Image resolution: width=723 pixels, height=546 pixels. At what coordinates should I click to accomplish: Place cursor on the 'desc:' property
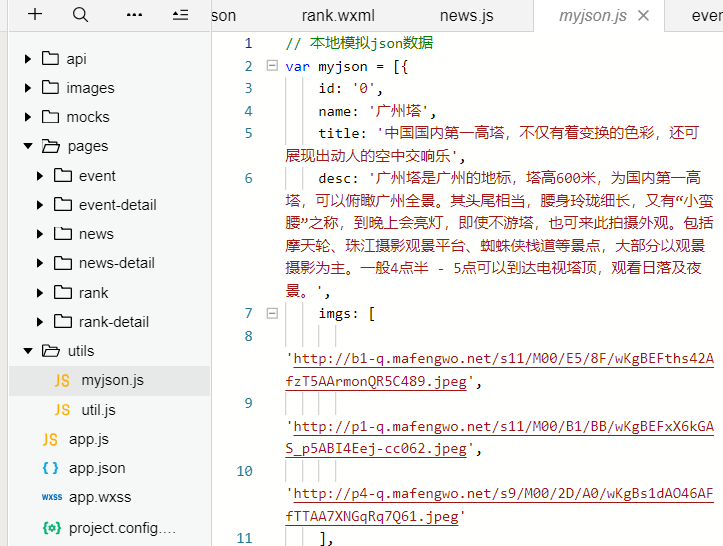[x=338, y=178]
